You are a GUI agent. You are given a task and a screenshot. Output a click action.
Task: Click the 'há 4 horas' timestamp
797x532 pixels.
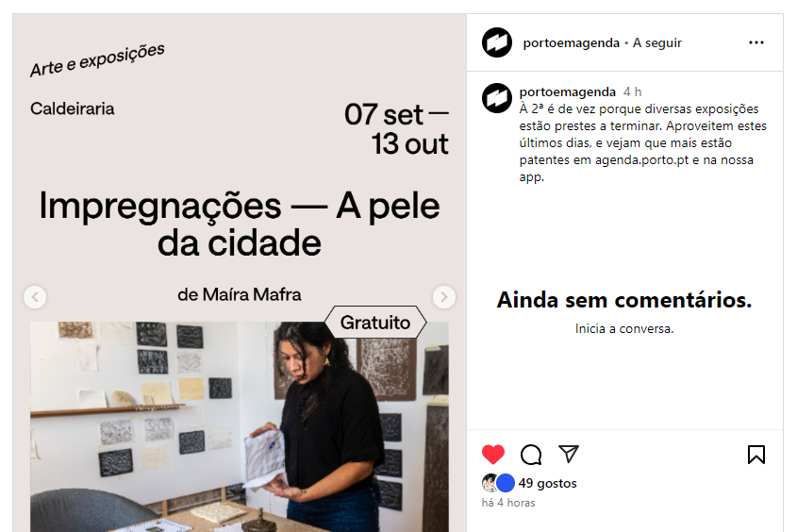point(508,503)
